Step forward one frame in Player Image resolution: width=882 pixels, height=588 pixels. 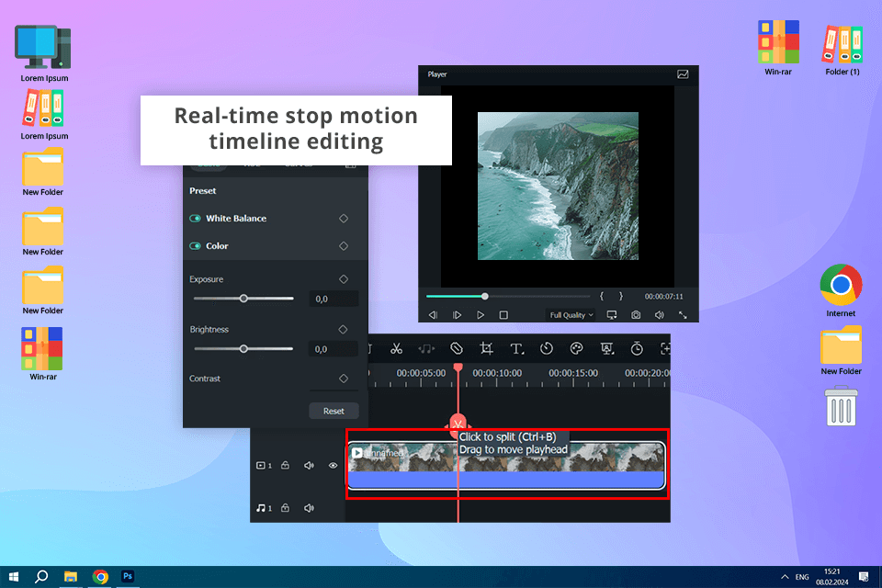pyautogui.click(x=457, y=315)
